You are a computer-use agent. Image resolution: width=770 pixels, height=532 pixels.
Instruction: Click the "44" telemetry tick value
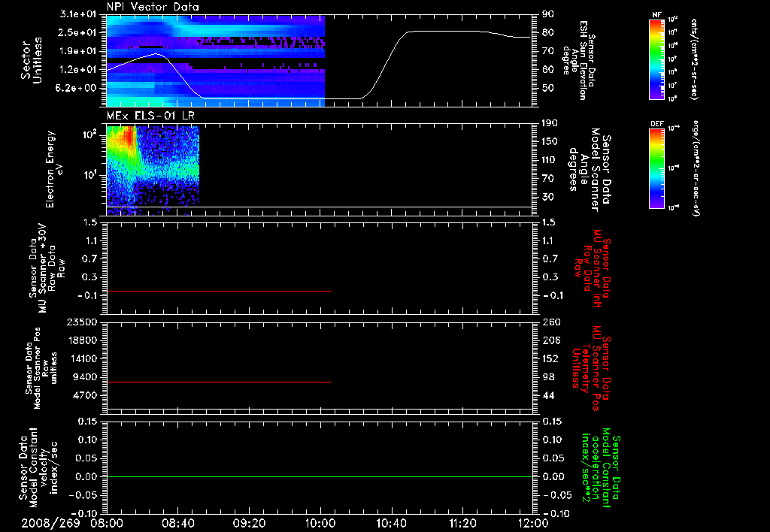click(x=548, y=395)
